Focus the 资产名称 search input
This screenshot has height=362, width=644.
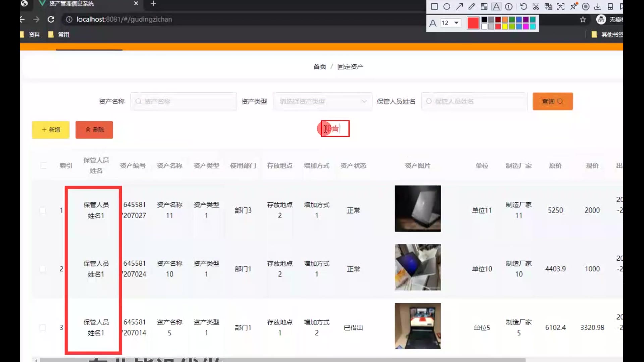pyautogui.click(x=184, y=101)
